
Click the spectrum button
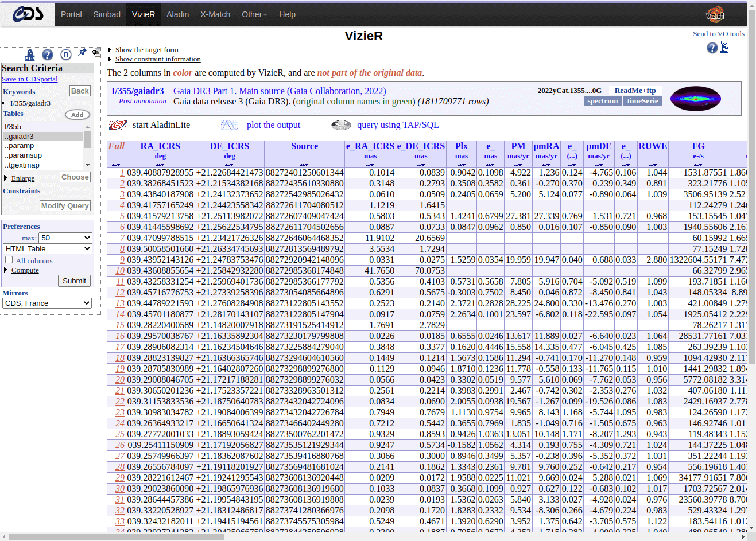click(x=603, y=100)
